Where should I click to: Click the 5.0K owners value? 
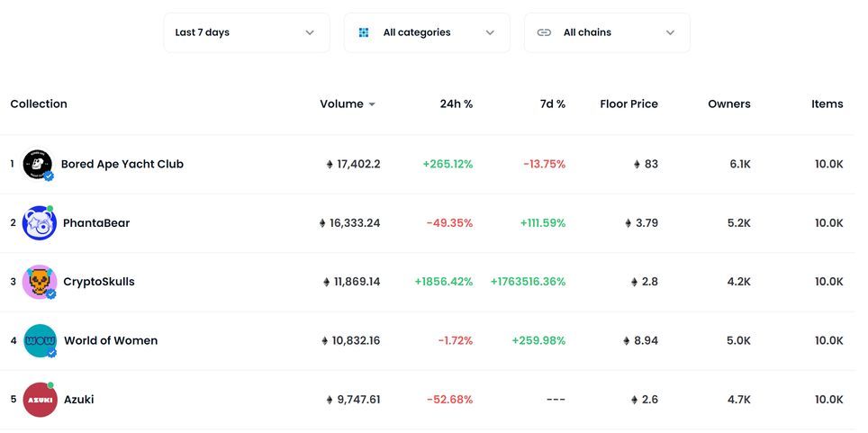pyautogui.click(x=738, y=340)
